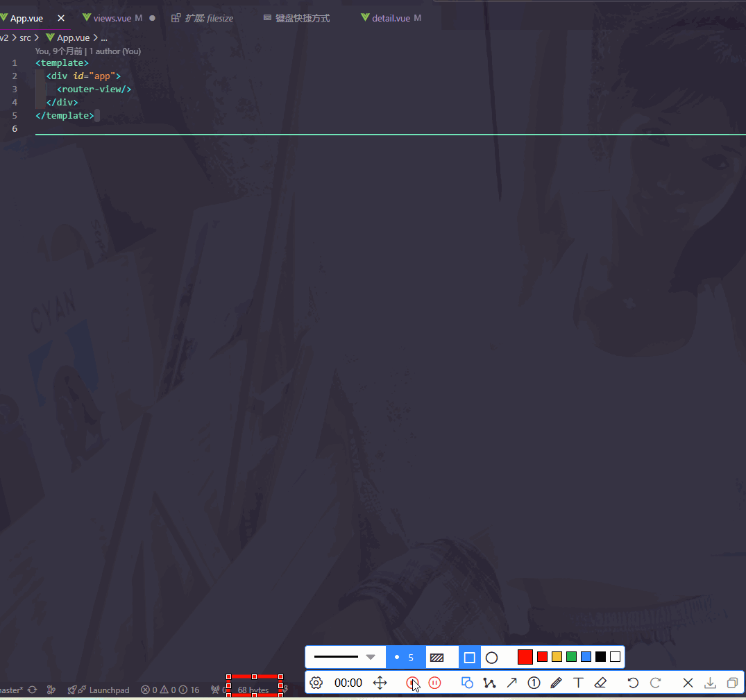Select the move/drag crosshair tool
The width and height of the screenshot is (746, 700).
coord(380,683)
